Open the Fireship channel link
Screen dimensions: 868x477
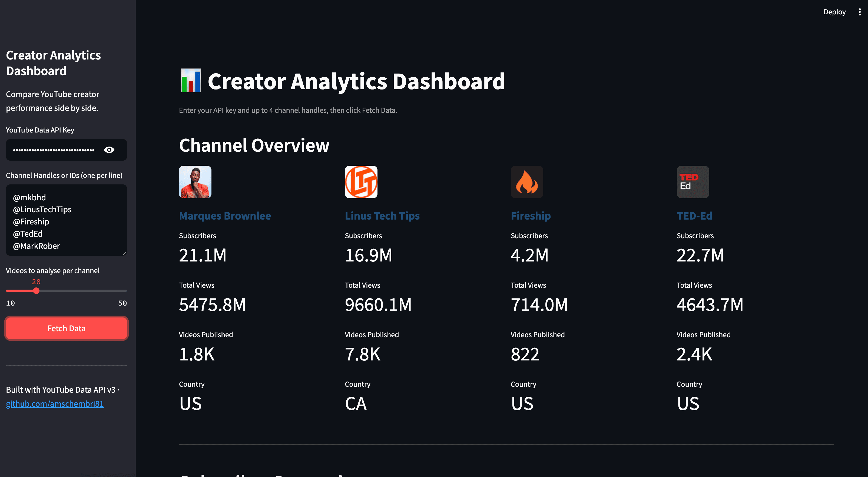530,216
